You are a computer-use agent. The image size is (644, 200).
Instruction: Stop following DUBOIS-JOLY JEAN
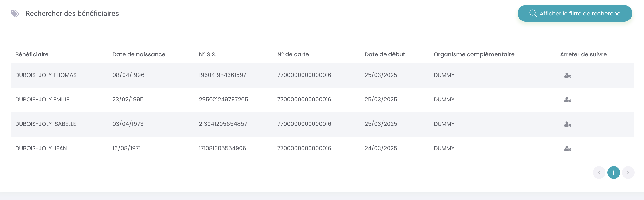pyautogui.click(x=568, y=149)
